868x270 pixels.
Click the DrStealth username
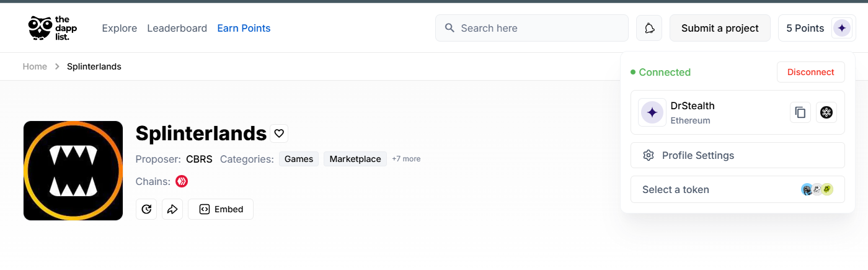(693, 106)
